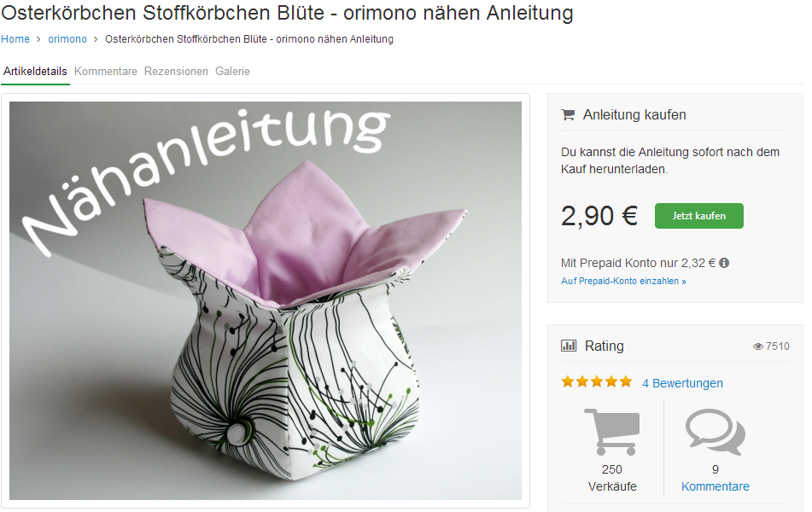The width and height of the screenshot is (812, 512).
Task: Click the bar chart icon beside Rating
Action: tap(569, 346)
